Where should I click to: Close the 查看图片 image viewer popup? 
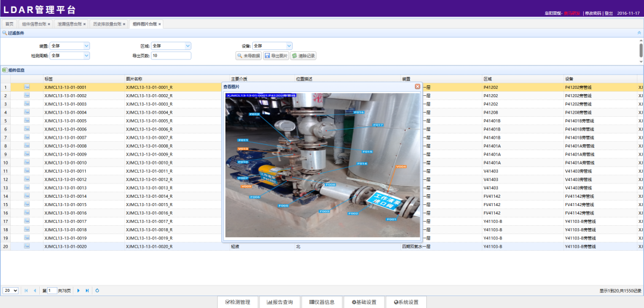coord(417,86)
